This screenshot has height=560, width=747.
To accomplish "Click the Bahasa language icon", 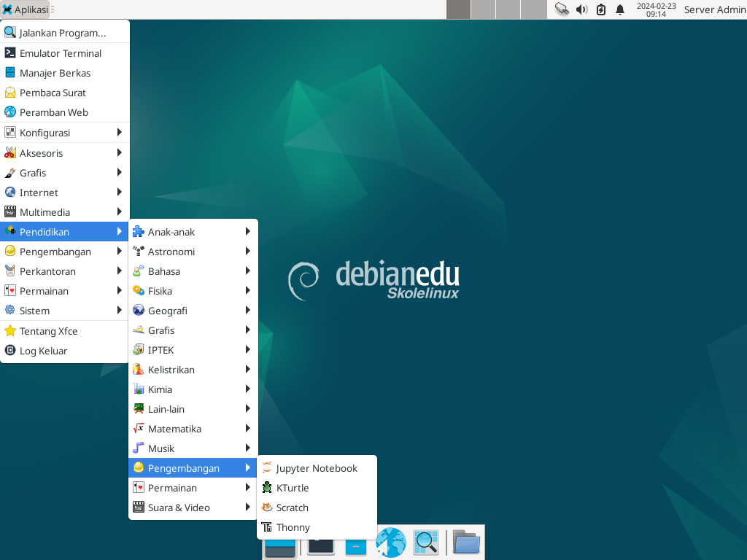I will click(x=139, y=271).
